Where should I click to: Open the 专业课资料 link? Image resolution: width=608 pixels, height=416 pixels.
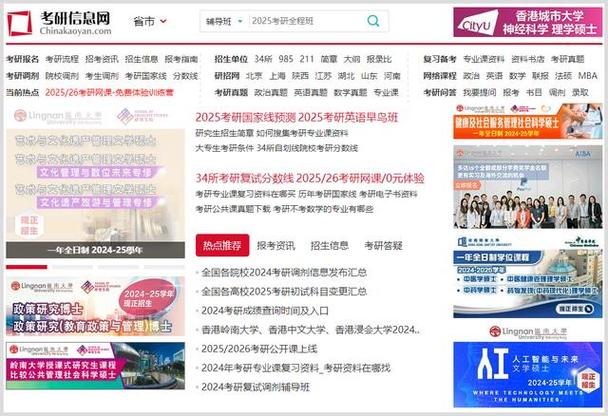pyautogui.click(x=484, y=59)
